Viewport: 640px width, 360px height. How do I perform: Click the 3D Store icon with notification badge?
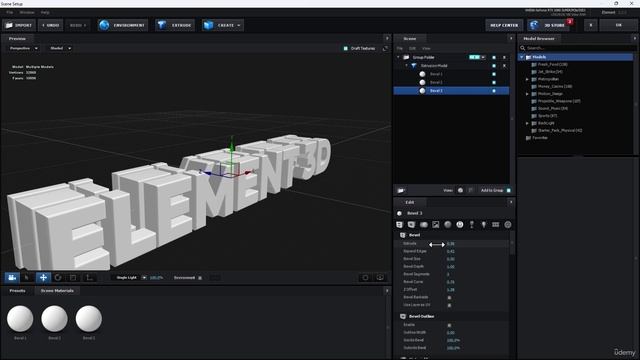534,25
